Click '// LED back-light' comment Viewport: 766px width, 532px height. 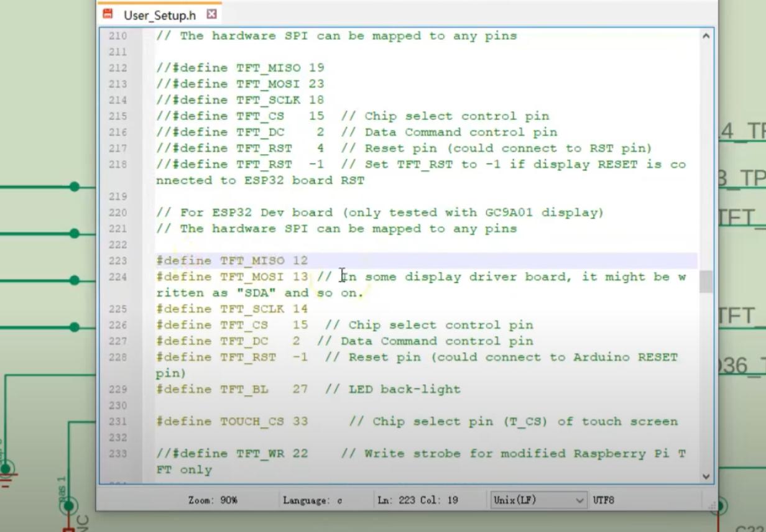[x=393, y=389]
